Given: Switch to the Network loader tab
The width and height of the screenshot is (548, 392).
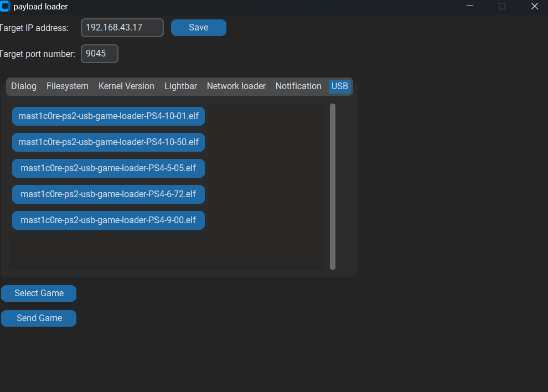Looking at the screenshot, I should pyautogui.click(x=236, y=86).
